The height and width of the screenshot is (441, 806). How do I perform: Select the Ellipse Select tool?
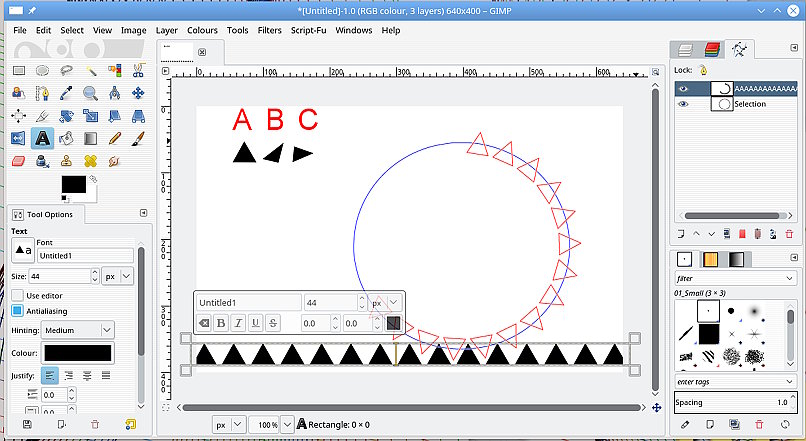[42, 70]
